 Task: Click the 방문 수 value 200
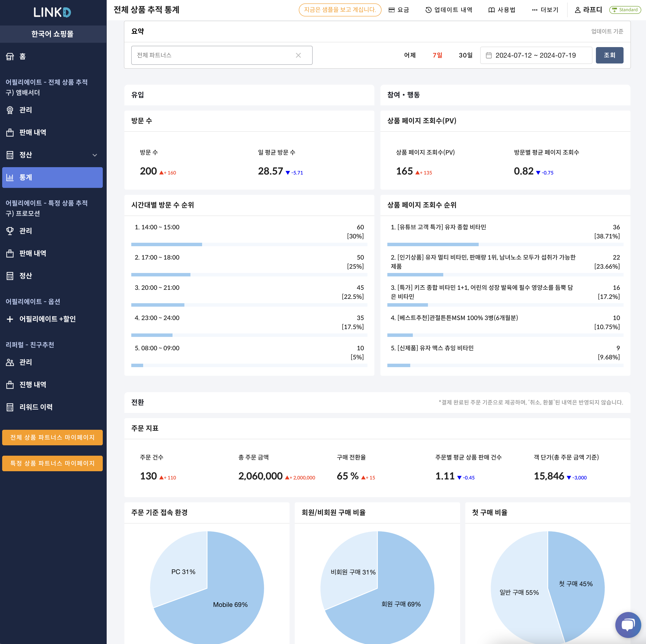149,171
